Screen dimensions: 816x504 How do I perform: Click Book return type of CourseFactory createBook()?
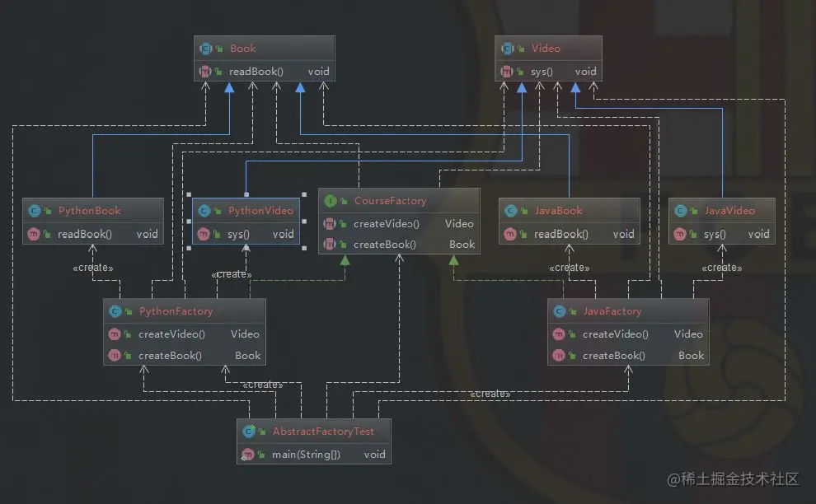pyautogui.click(x=462, y=244)
